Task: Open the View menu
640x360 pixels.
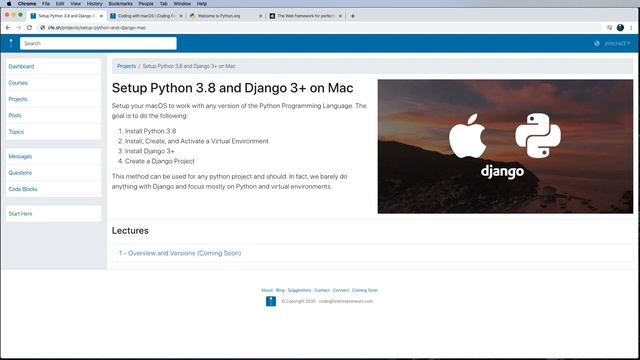Action: [76, 4]
